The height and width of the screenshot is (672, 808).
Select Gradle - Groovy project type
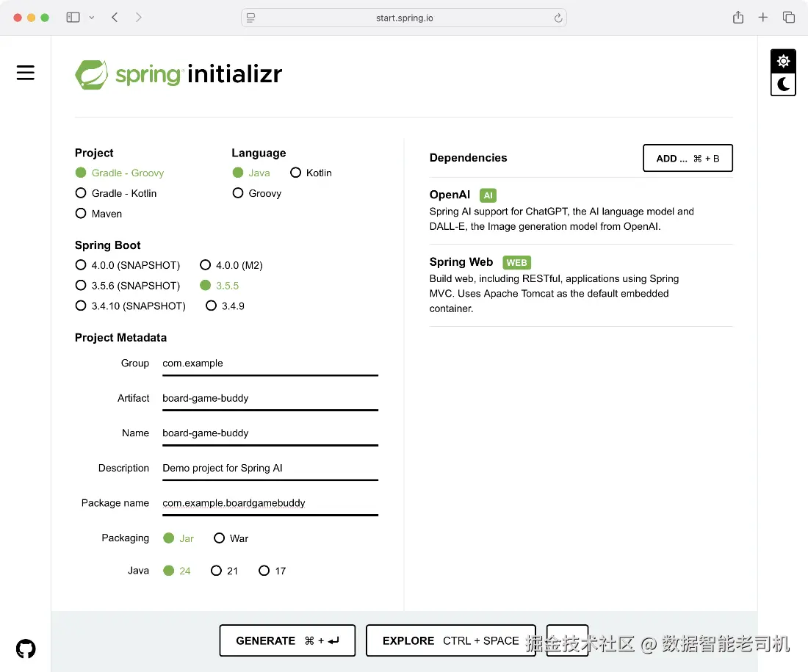coord(120,173)
